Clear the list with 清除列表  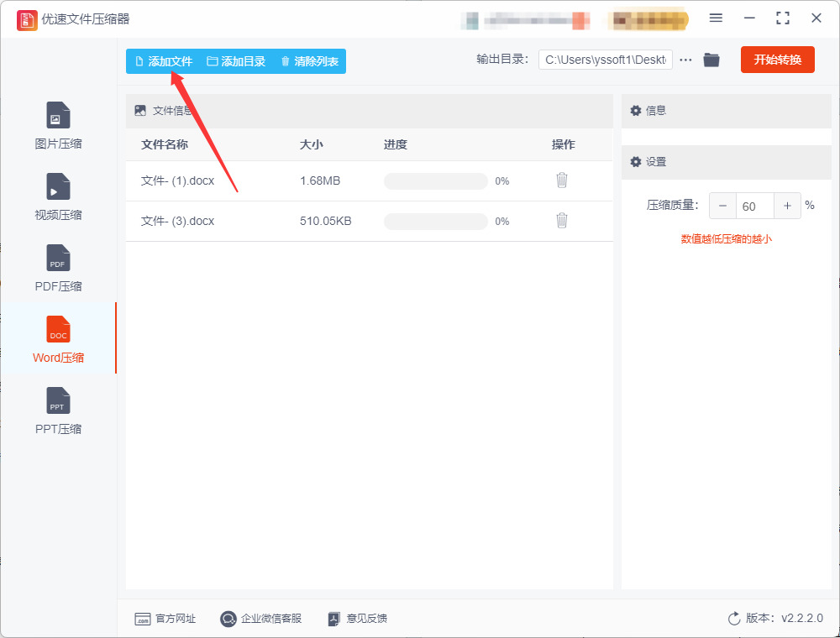point(310,61)
